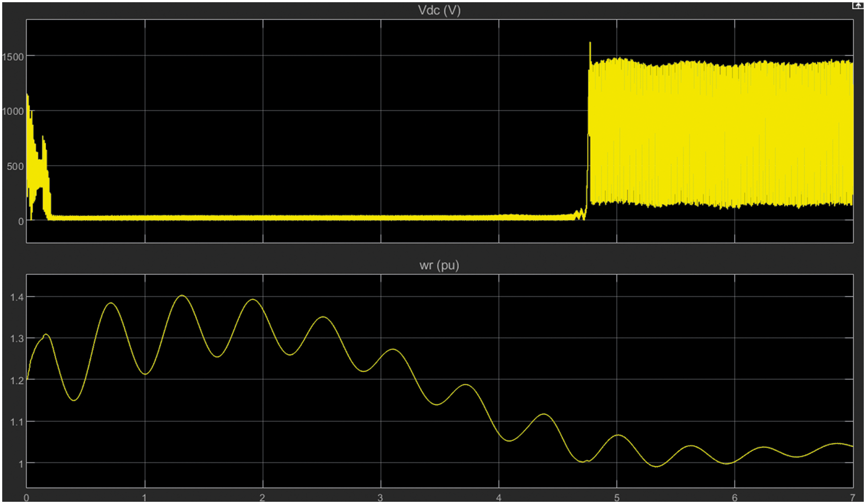This screenshot has height=504, width=866.
Task: Click the flat Vdc trace near time 2
Action: (263, 218)
